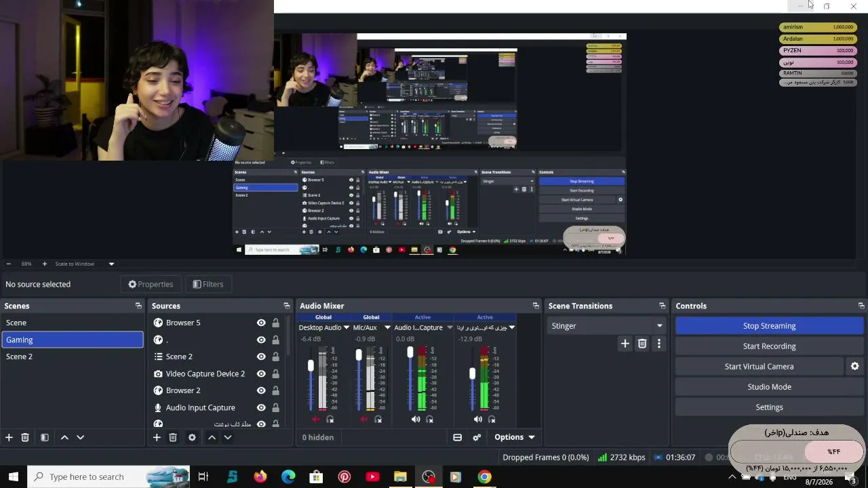Move the selected scene up
Screen dimensions: 868x488
(x=64, y=438)
